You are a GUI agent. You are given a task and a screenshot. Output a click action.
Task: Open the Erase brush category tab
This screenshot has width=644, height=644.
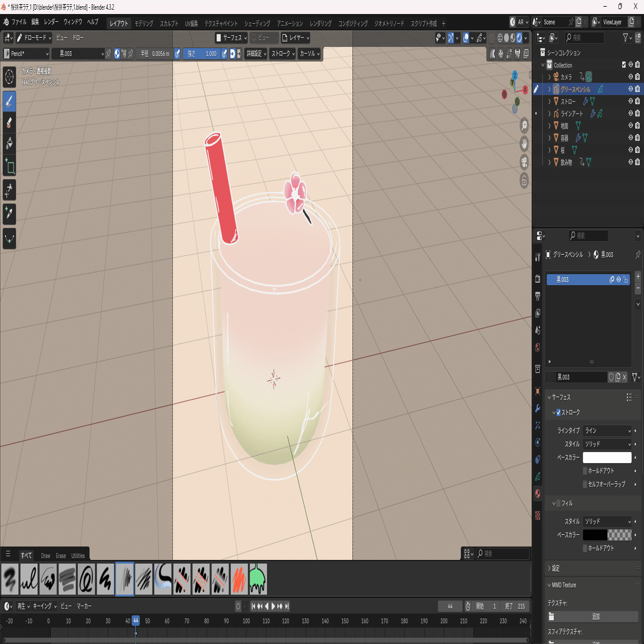click(61, 556)
